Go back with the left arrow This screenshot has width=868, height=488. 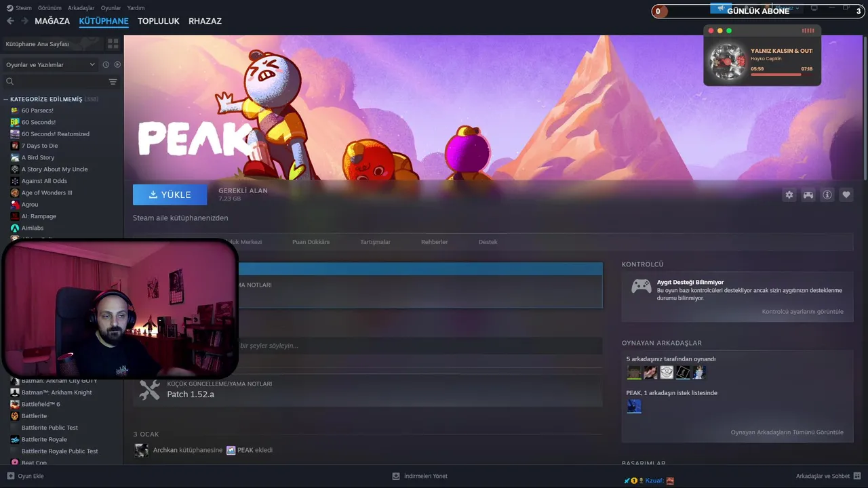10,21
